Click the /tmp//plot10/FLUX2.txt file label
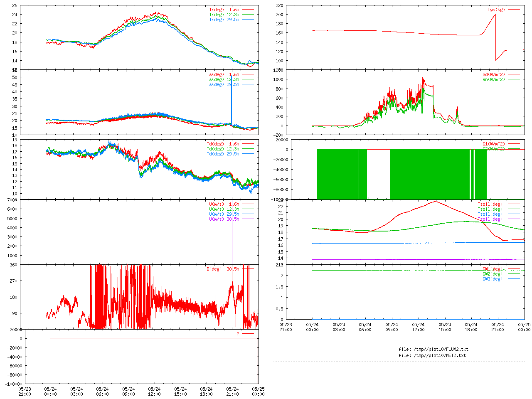This screenshot has height=399, width=532. pos(433,349)
